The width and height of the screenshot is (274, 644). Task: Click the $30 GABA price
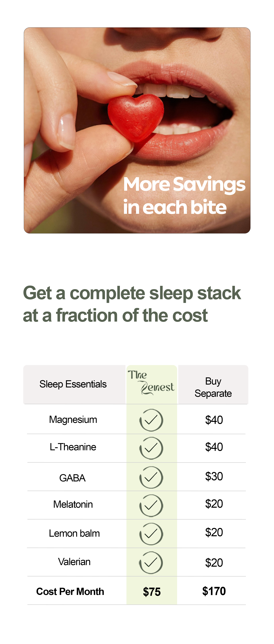coord(214,476)
